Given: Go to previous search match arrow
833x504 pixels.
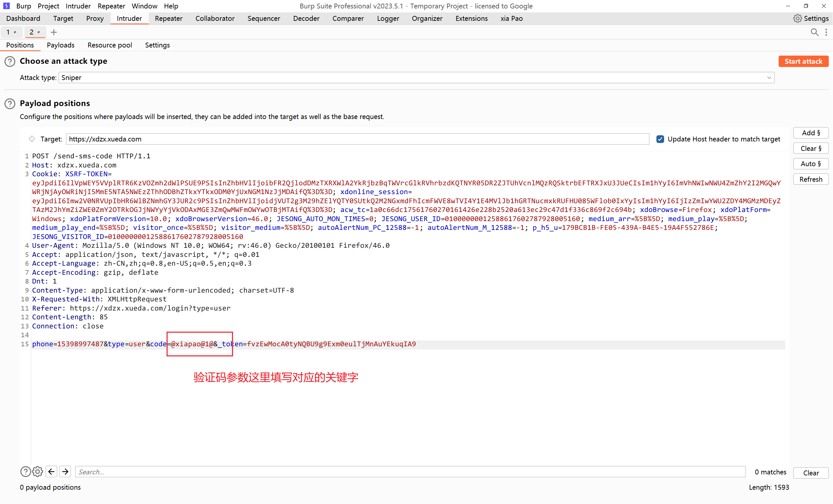Looking at the screenshot, I should tap(51, 471).
